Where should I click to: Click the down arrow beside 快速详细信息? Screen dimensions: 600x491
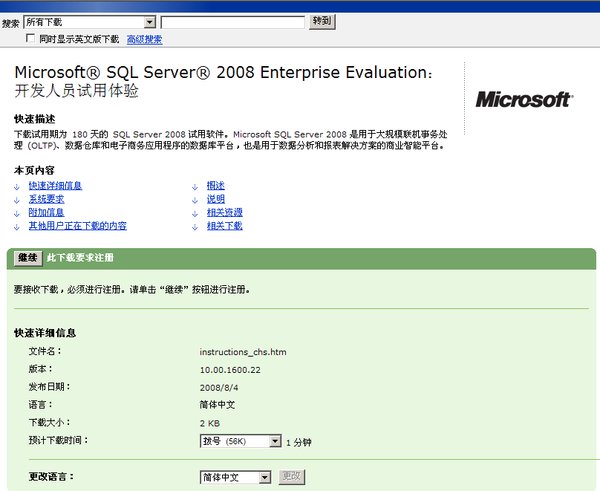coord(17,187)
